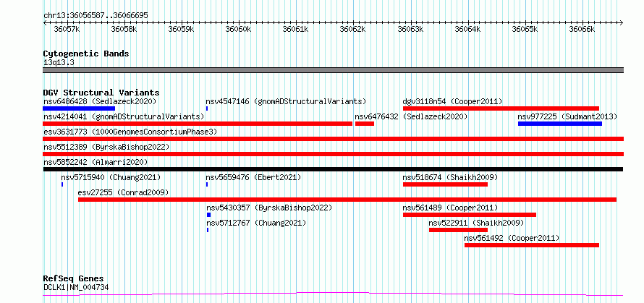This screenshot has width=644, height=303.
Task: Select the red nsv561489 variant bar
Action: [x=470, y=215]
